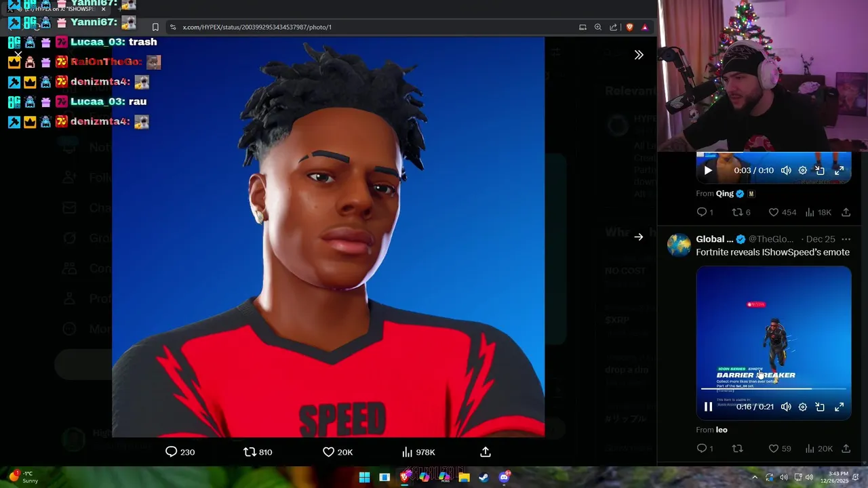The image size is (868, 488).
Task: Seek on the Barrier Breaker video progress bar
Action: [774, 390]
